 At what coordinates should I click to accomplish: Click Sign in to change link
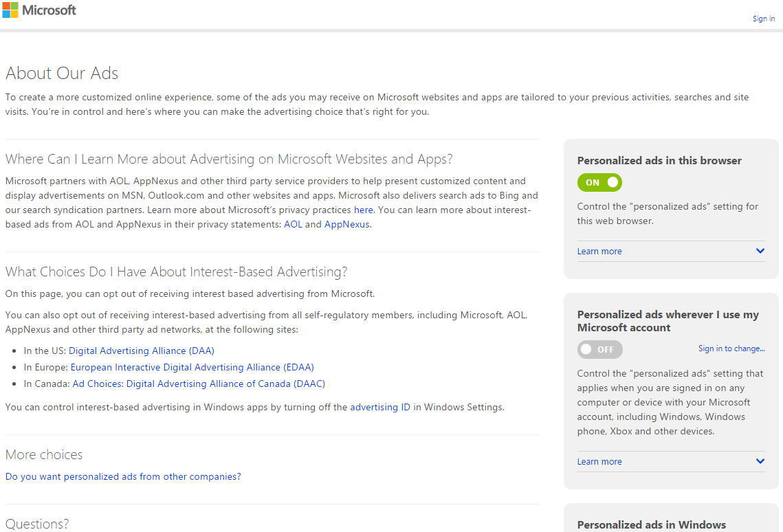(x=731, y=348)
